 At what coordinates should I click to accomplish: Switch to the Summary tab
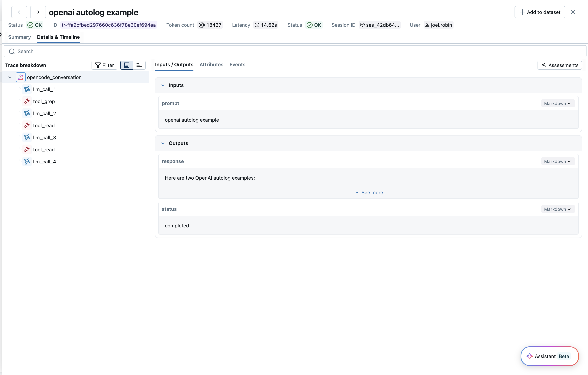20,37
